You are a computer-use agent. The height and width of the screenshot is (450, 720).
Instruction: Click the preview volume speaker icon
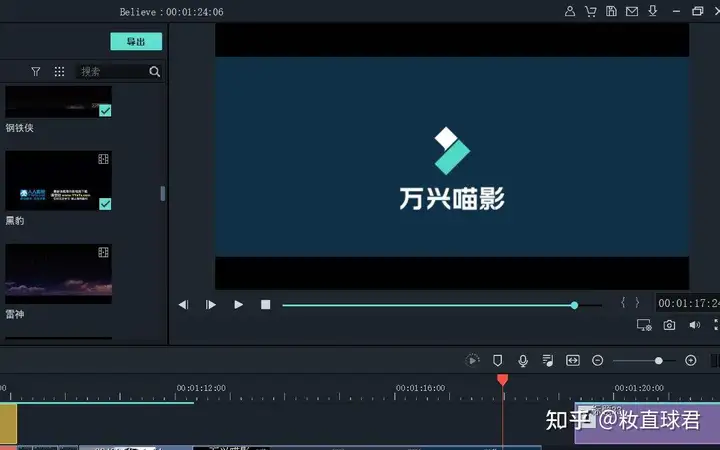tap(694, 325)
